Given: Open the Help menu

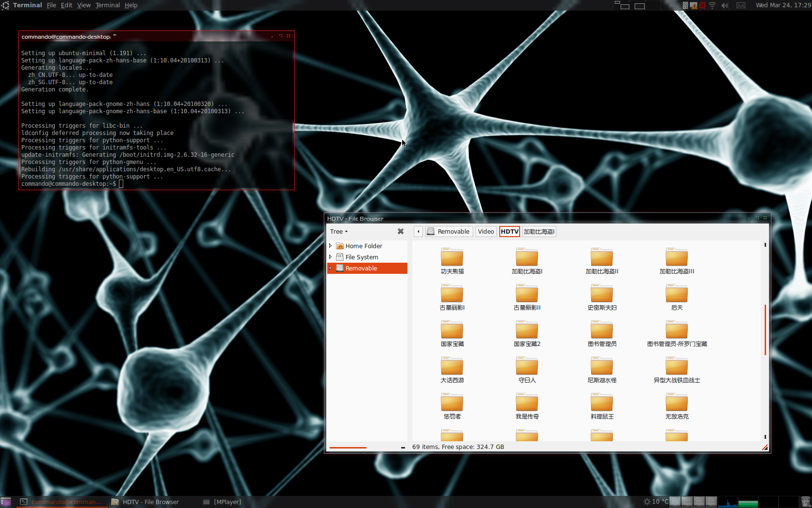Looking at the screenshot, I should pos(131,5).
